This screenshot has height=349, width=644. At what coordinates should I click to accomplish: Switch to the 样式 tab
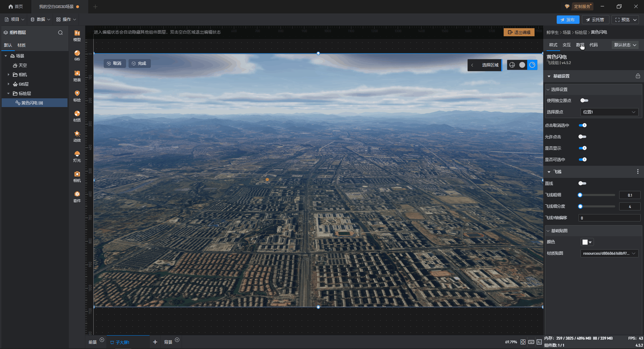(553, 45)
